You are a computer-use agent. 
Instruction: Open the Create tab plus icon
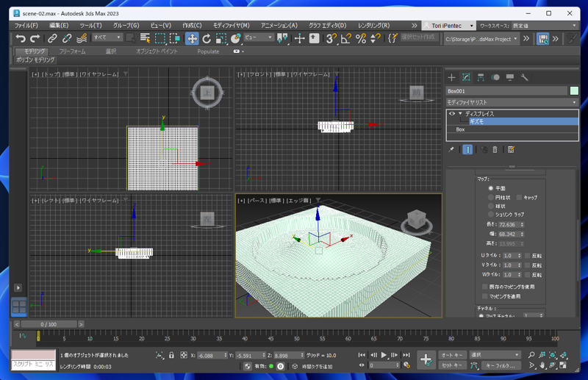(x=451, y=78)
